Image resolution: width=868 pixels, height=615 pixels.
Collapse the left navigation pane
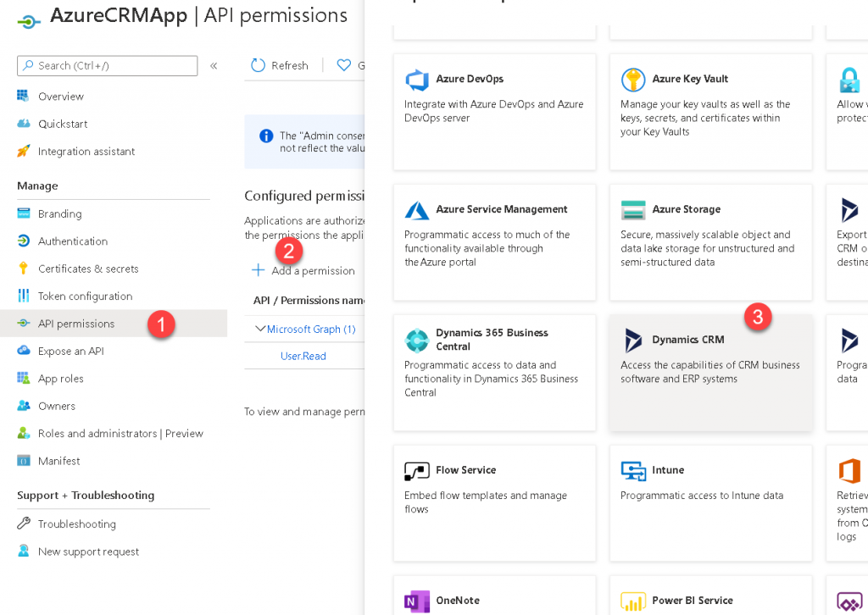[214, 65]
